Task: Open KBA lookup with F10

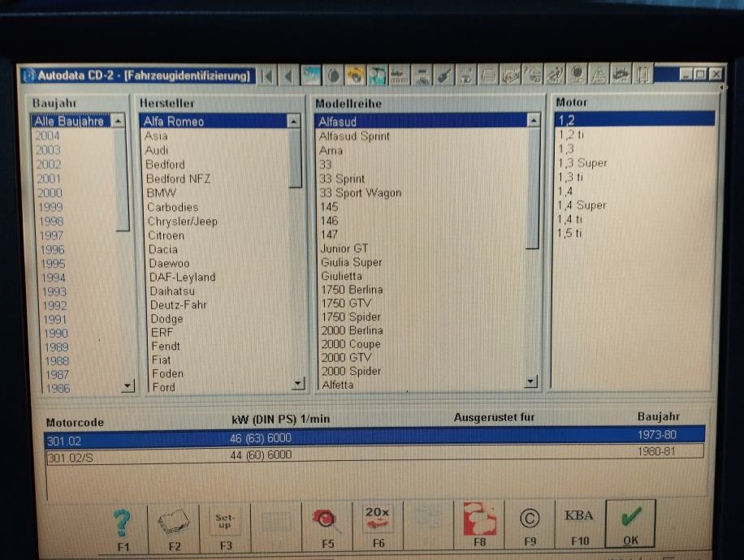Action: coord(579,525)
